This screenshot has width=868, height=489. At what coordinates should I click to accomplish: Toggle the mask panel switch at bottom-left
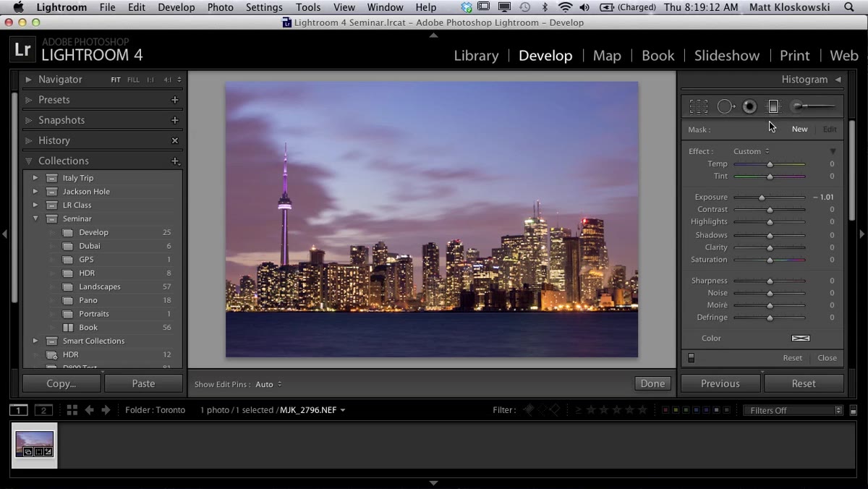pyautogui.click(x=691, y=358)
